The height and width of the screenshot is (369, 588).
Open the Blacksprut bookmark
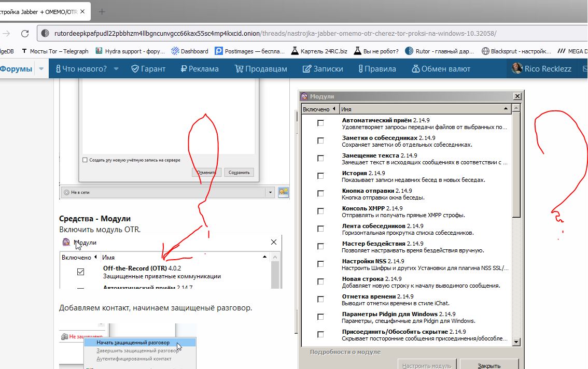[x=516, y=51]
